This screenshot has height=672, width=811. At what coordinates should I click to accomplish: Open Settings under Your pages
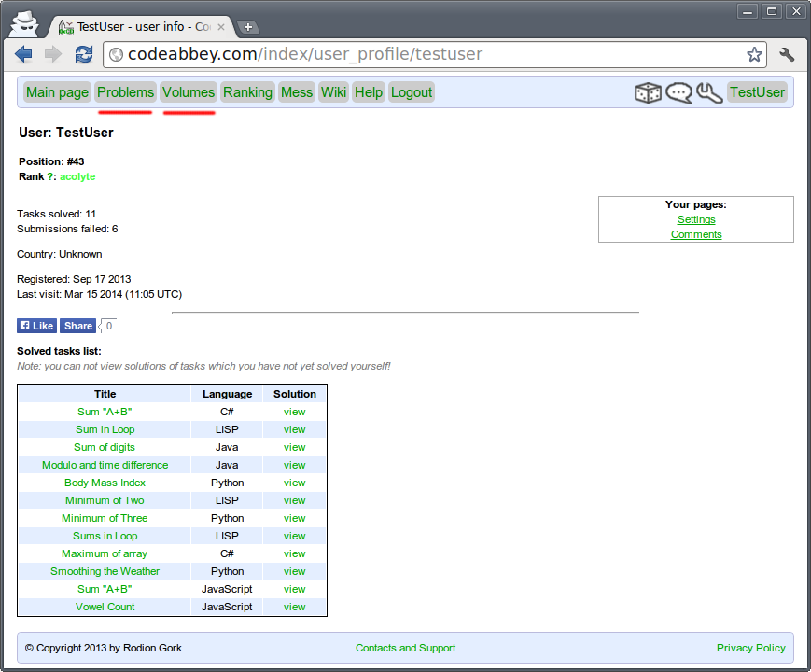695,219
